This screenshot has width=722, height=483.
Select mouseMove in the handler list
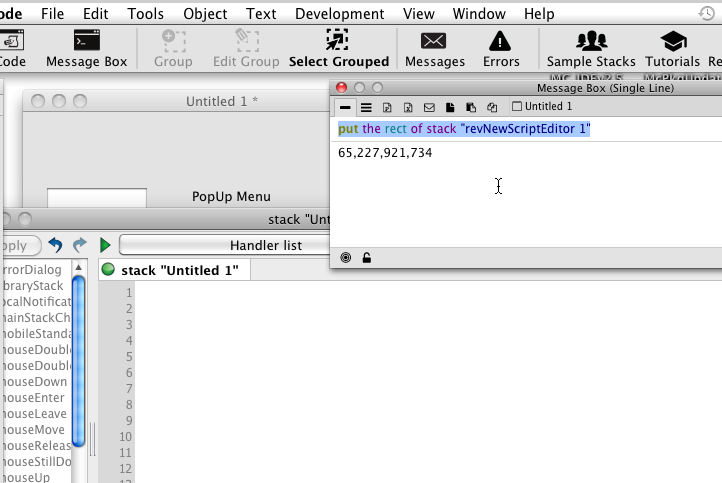click(36, 430)
